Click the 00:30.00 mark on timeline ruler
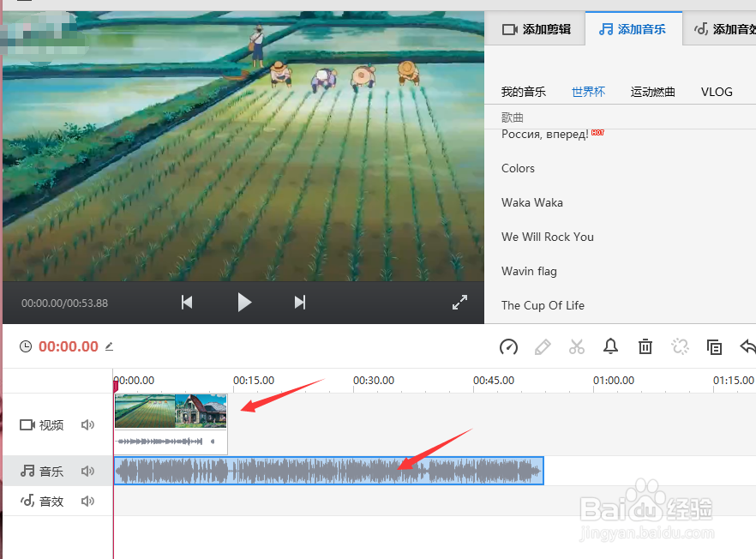 pyautogui.click(x=374, y=380)
